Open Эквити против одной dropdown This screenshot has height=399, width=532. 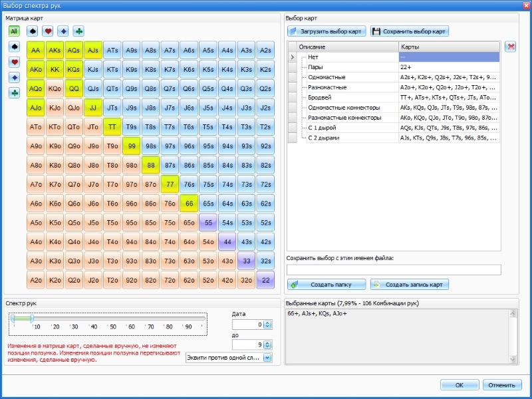tap(267, 358)
